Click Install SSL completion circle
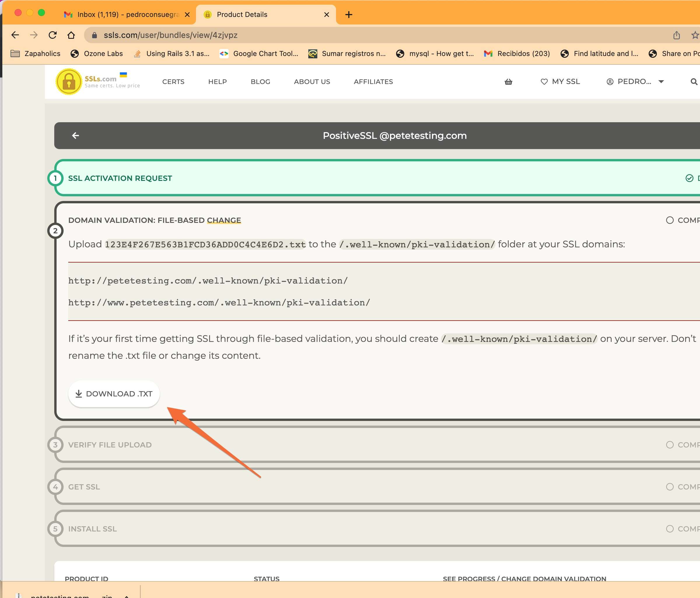 coord(670,529)
